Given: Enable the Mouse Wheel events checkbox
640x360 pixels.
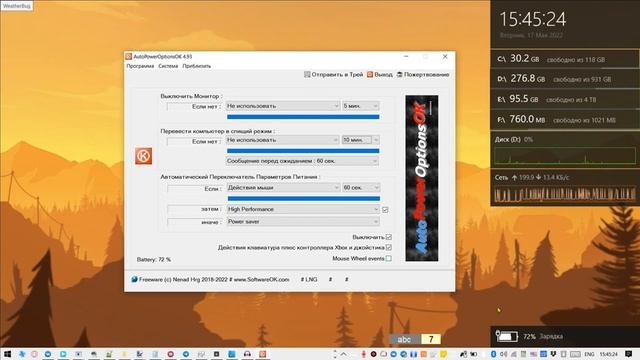Looking at the screenshot, I should (389, 258).
